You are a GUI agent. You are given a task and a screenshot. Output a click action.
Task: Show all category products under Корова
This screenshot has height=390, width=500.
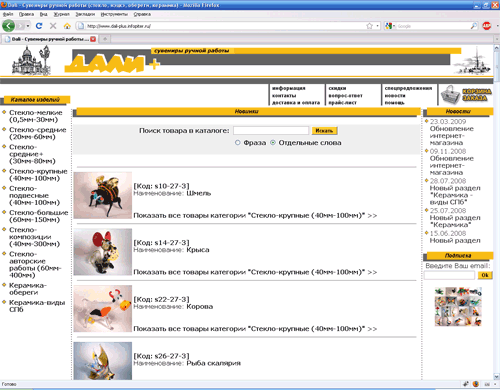coord(255,329)
